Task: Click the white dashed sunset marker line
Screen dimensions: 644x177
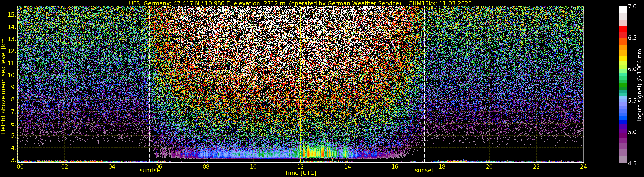Action: [424, 84]
